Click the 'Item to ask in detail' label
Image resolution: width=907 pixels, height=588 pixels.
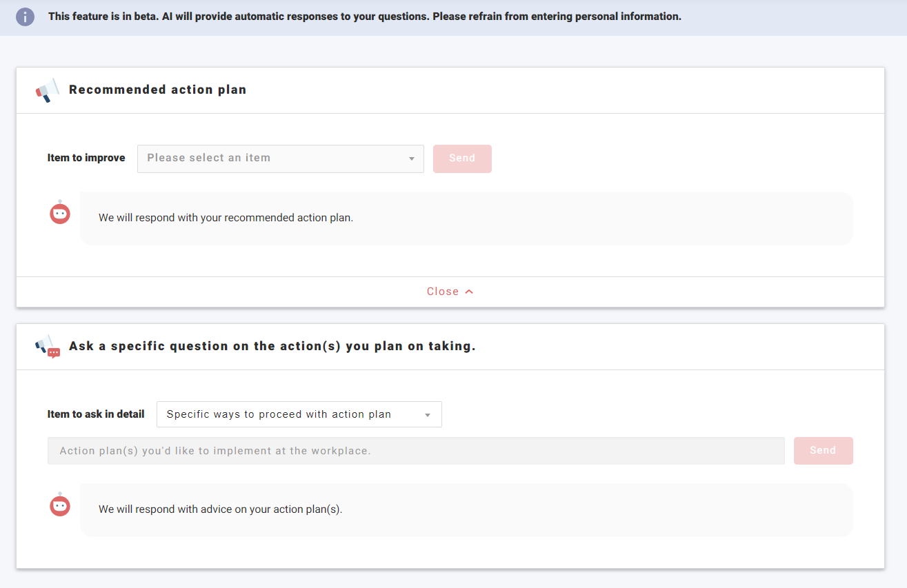(x=96, y=414)
